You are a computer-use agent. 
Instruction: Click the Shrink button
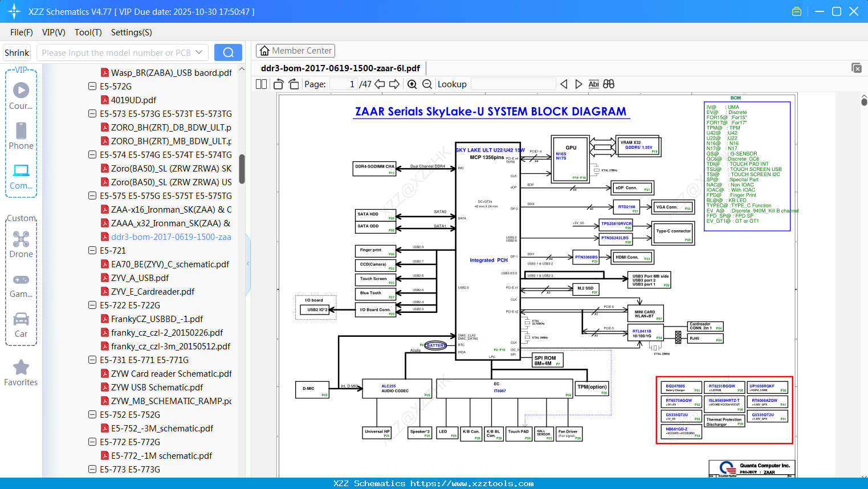(17, 52)
